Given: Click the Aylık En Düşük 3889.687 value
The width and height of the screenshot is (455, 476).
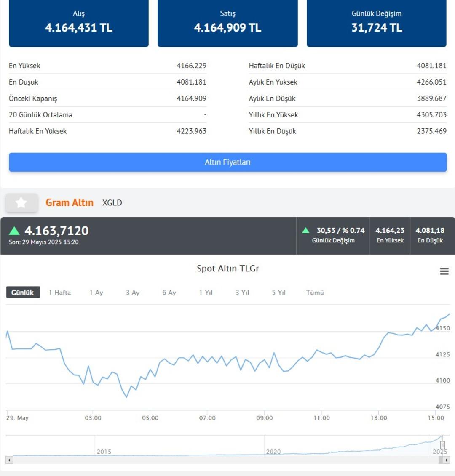Looking at the screenshot, I should coord(431,98).
